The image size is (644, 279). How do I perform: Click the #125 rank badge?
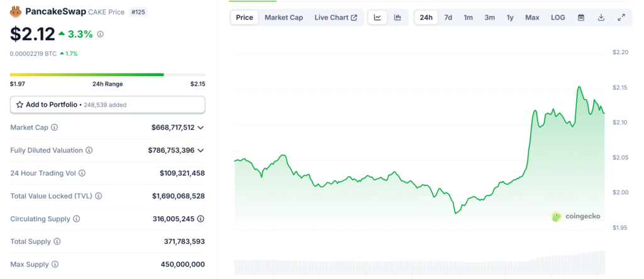[139, 12]
